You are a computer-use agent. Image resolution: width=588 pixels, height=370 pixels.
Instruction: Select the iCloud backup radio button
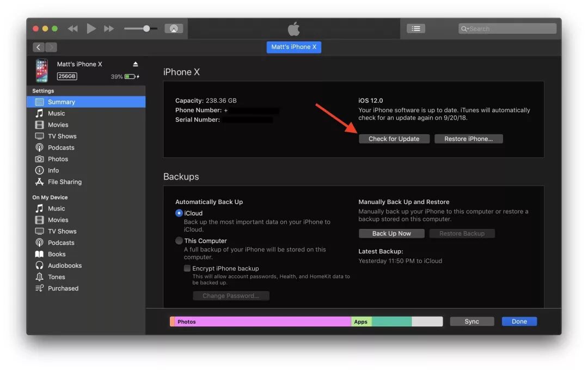179,213
